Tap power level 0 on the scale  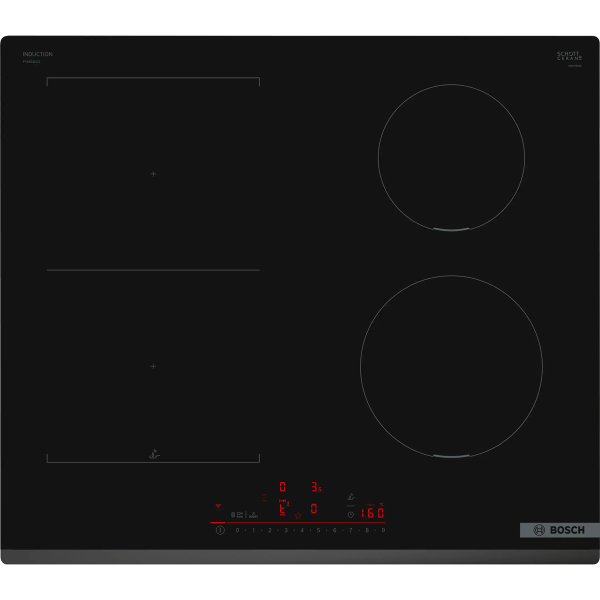(237, 530)
